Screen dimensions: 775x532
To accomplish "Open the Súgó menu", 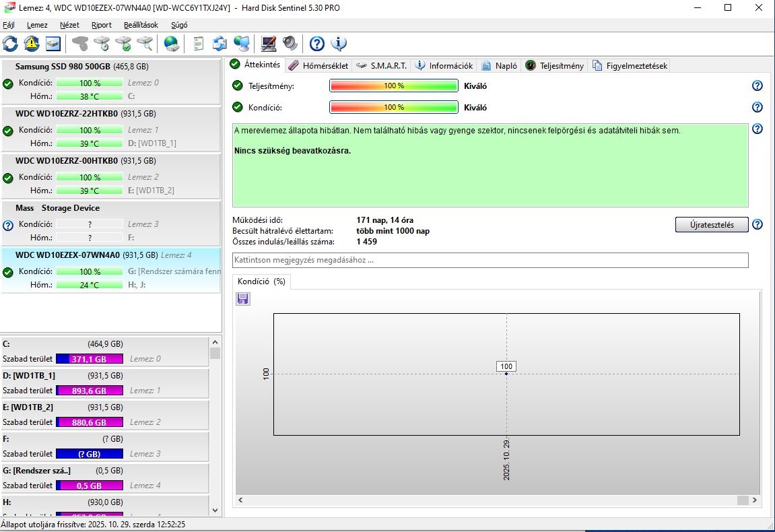I will (179, 25).
